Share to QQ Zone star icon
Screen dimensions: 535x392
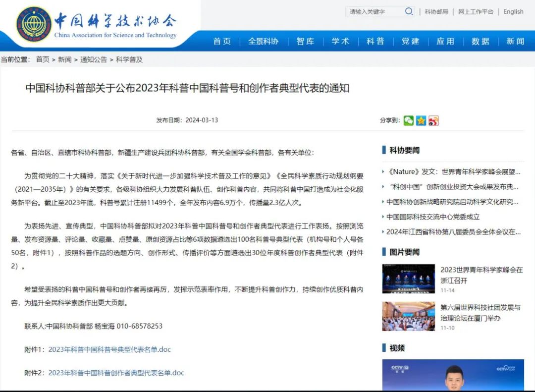pos(421,120)
